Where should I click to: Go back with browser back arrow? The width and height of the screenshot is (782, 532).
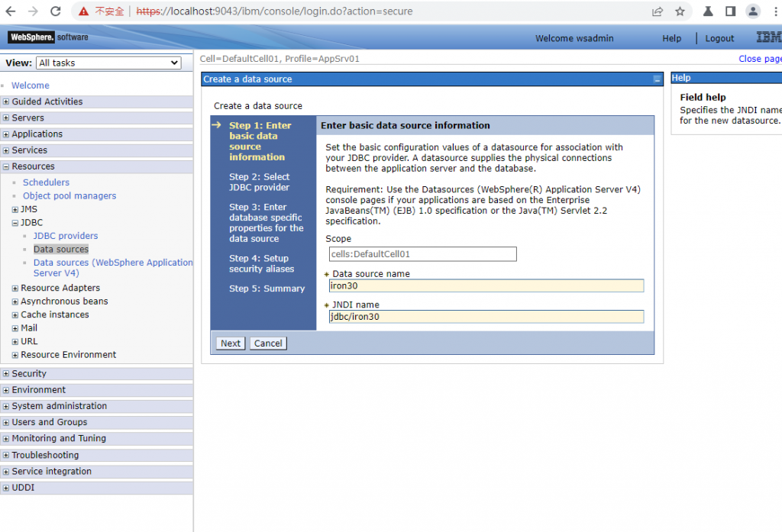(x=11, y=11)
